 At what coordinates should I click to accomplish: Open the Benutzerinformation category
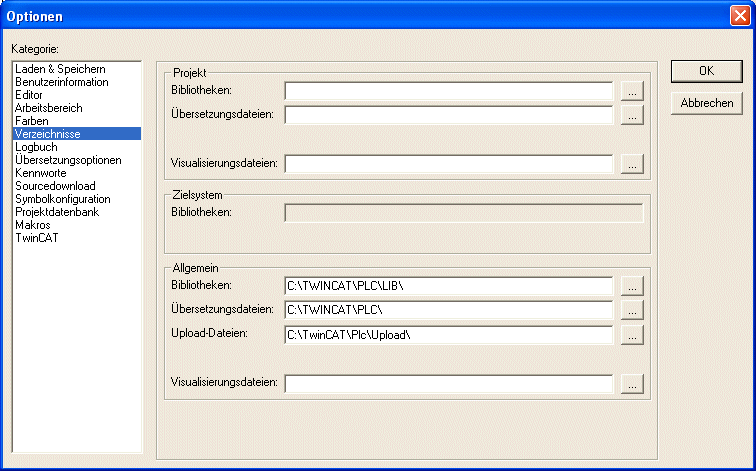[x=62, y=82]
